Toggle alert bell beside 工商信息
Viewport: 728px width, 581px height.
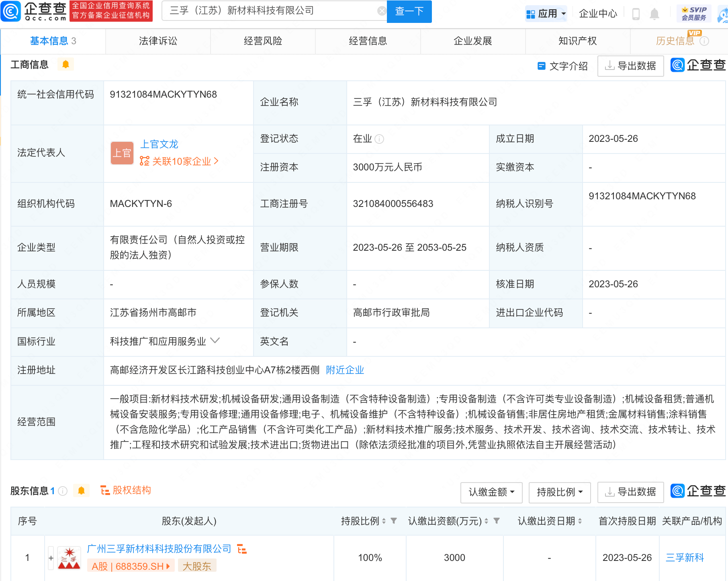pos(65,64)
